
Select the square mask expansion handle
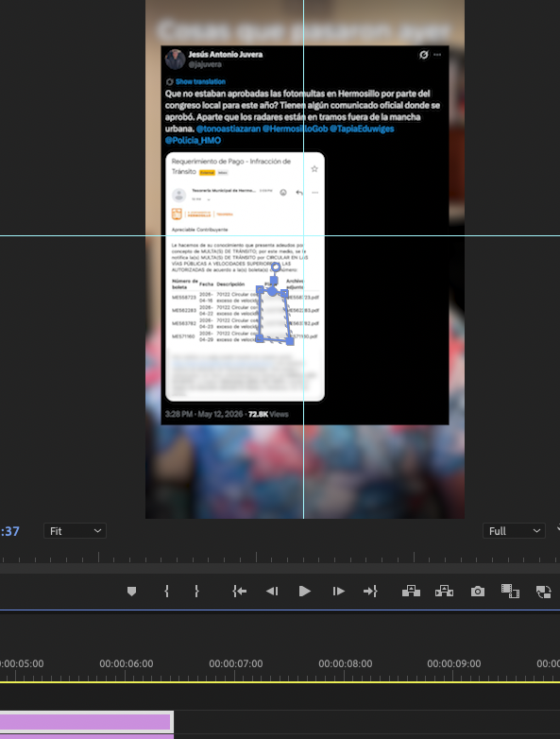point(274,280)
